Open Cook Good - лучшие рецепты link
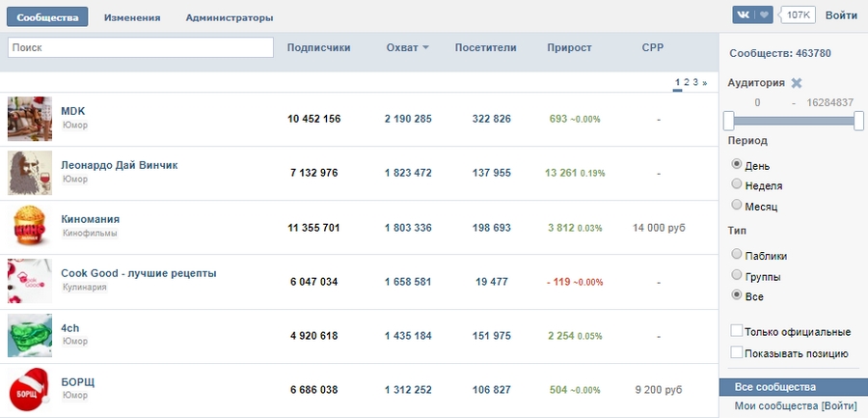 click(x=139, y=273)
